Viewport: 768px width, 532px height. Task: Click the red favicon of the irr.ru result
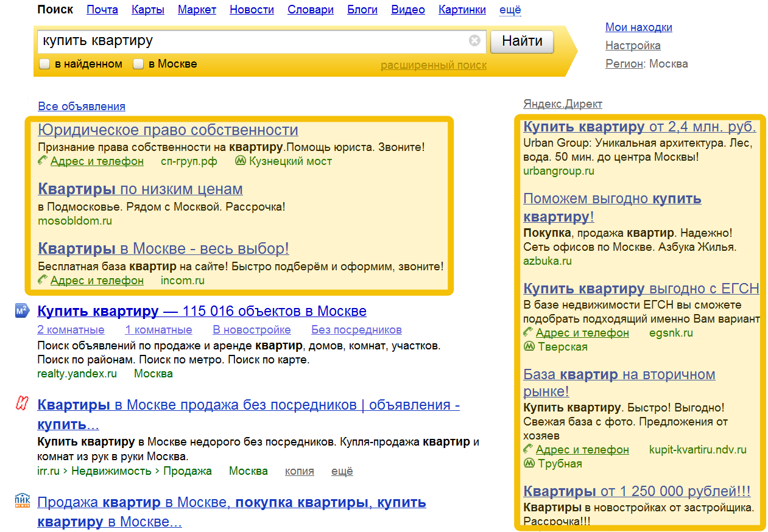(22, 404)
